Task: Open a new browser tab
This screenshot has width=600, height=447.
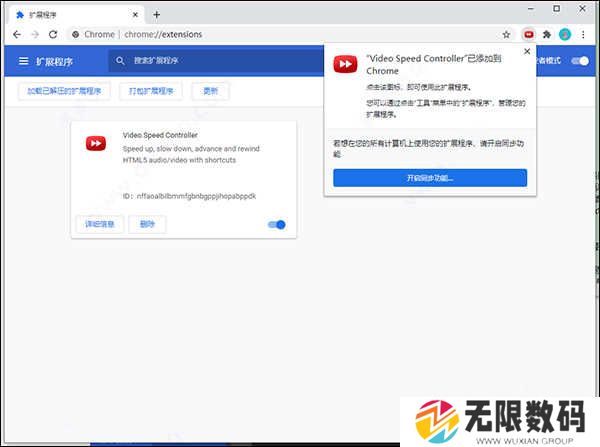Action: (x=157, y=15)
